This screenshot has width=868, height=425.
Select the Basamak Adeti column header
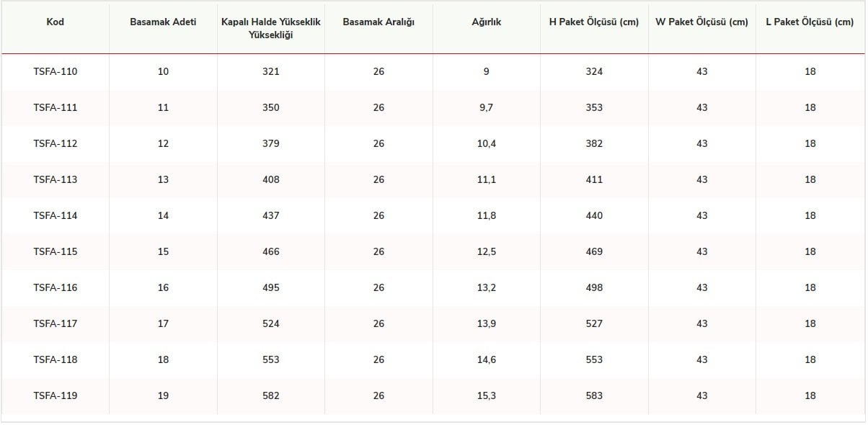(x=163, y=22)
